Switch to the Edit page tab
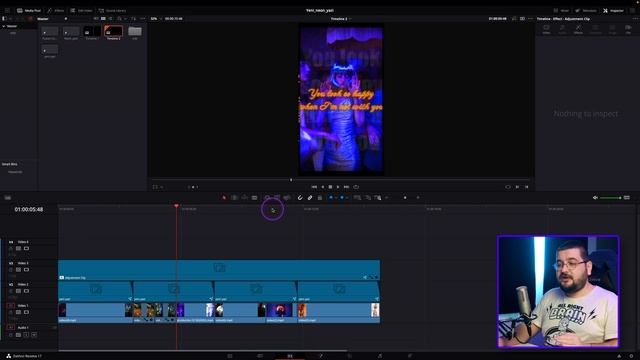This screenshot has width=640, height=360. click(290, 356)
